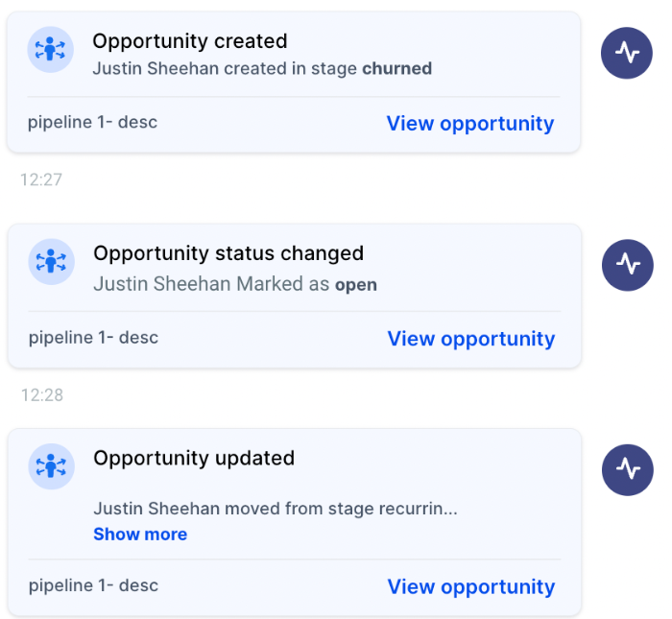Click the activity pulse icon beside Opportunity updated
The height and width of the screenshot is (619, 672).
628,469
